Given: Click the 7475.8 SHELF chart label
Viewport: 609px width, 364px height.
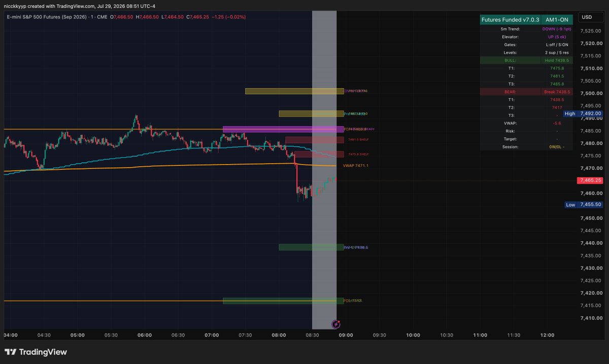Looking at the screenshot, I should click(358, 154).
